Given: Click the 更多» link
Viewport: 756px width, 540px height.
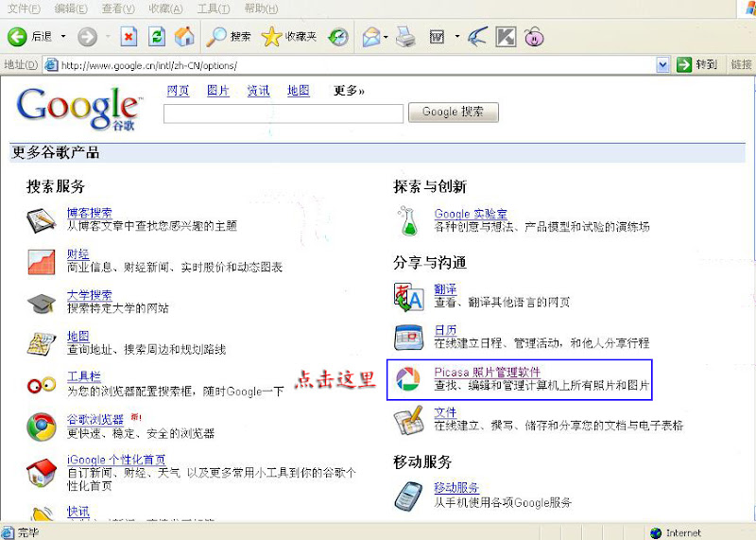Looking at the screenshot, I should pyautogui.click(x=349, y=90).
